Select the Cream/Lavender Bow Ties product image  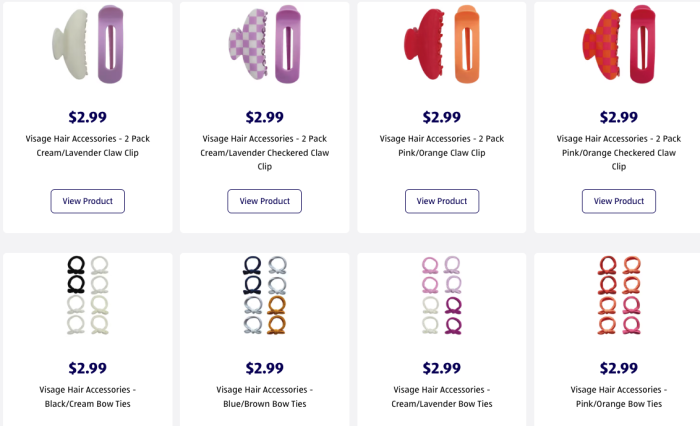441,295
